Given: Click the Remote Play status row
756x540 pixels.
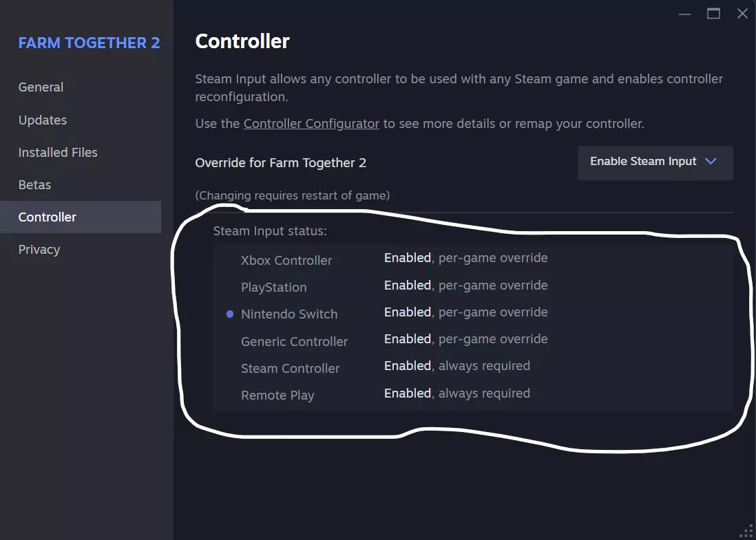Looking at the screenshot, I should click(x=277, y=395).
